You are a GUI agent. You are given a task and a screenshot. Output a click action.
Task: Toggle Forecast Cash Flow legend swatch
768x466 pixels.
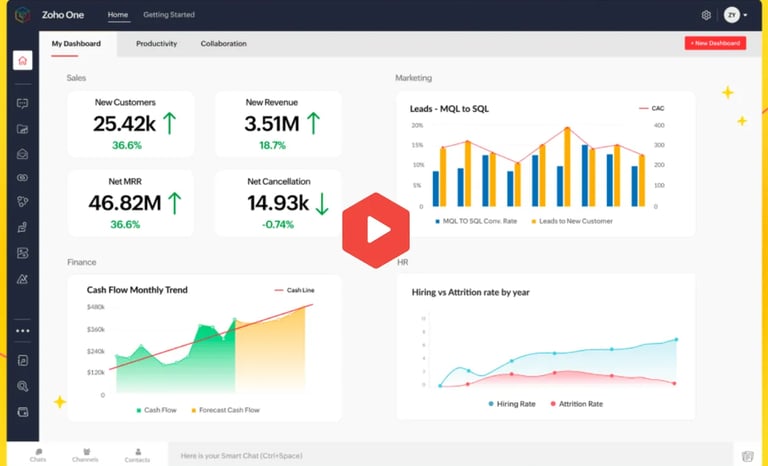(194, 410)
